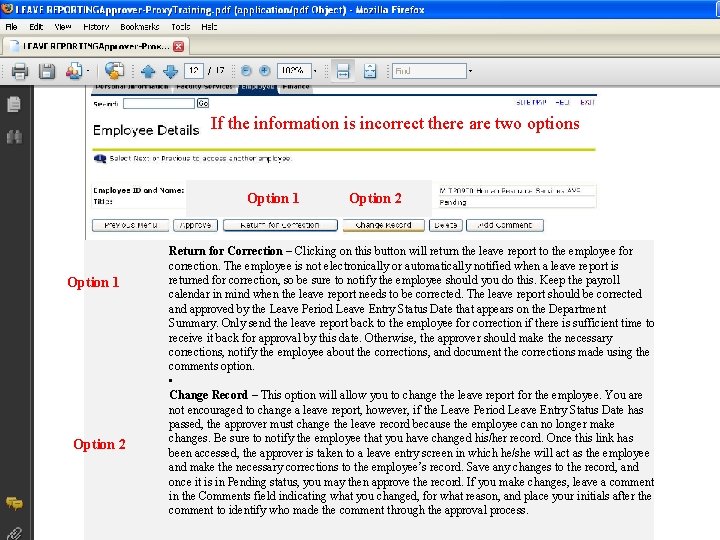
Task: Open the History menu
Action: tap(96, 27)
